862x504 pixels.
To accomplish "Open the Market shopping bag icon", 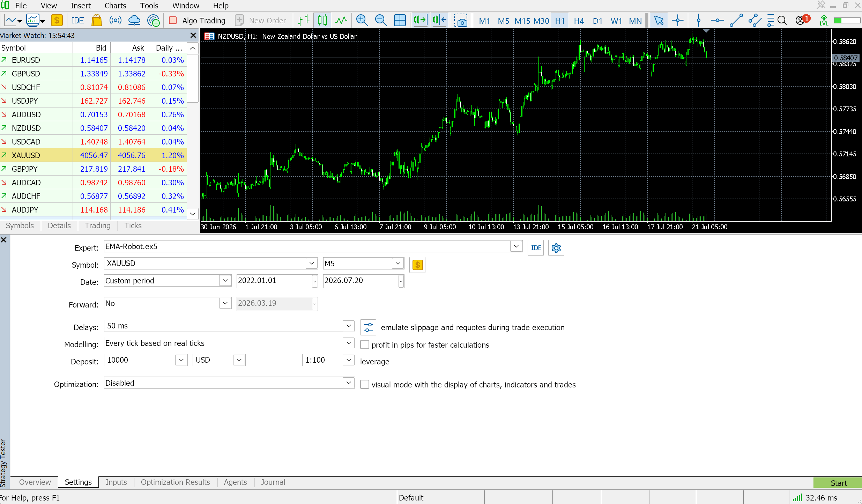I will click(x=96, y=21).
